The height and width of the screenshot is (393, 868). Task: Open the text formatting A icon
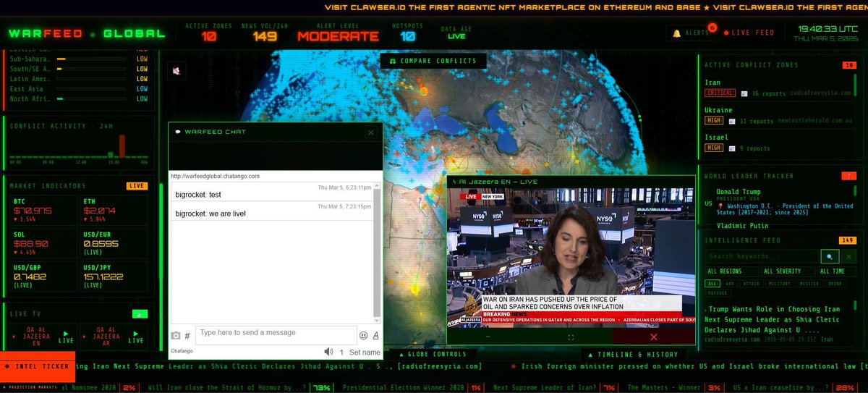pos(375,335)
